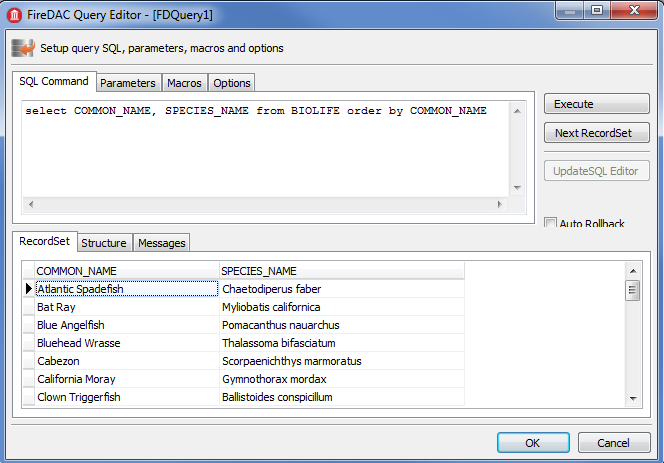Click the Thalassoma bifasciatum cell
The image size is (664, 463).
pyautogui.click(x=342, y=343)
